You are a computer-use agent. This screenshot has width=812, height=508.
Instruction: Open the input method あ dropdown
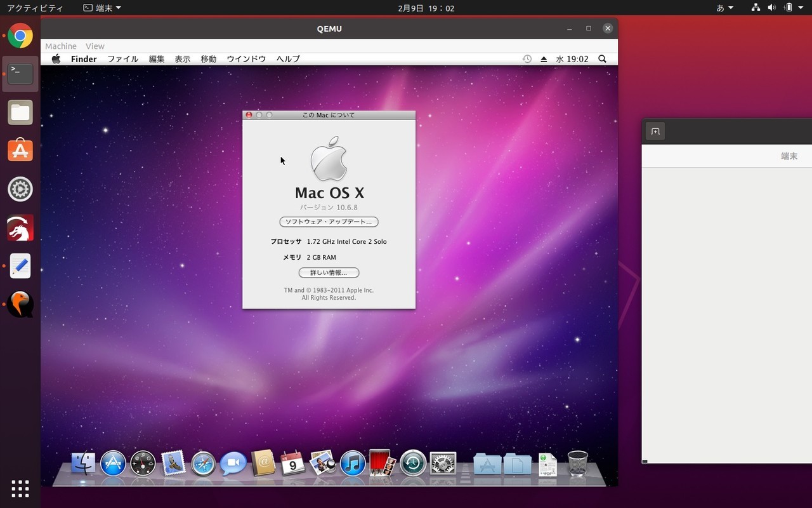tap(724, 8)
